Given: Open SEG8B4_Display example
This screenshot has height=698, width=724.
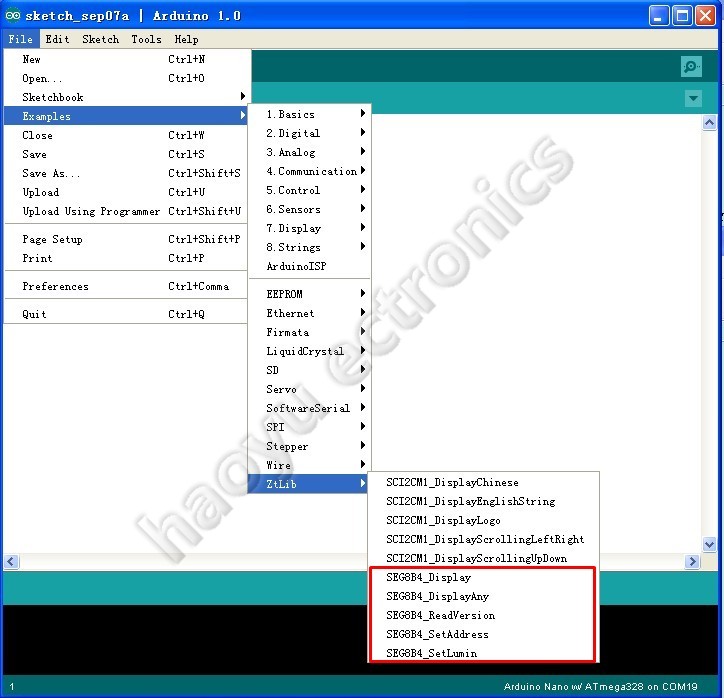Looking at the screenshot, I should click(x=483, y=578).
